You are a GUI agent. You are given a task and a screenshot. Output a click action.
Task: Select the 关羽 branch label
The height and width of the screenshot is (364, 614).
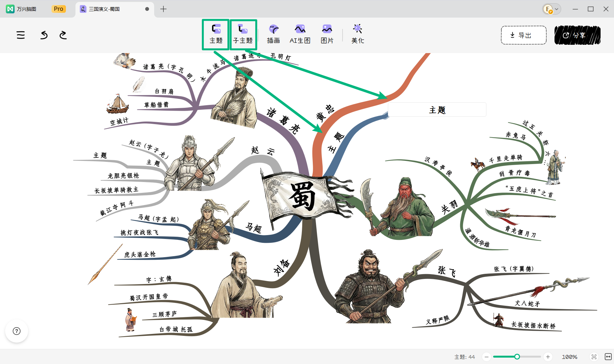pos(450,207)
